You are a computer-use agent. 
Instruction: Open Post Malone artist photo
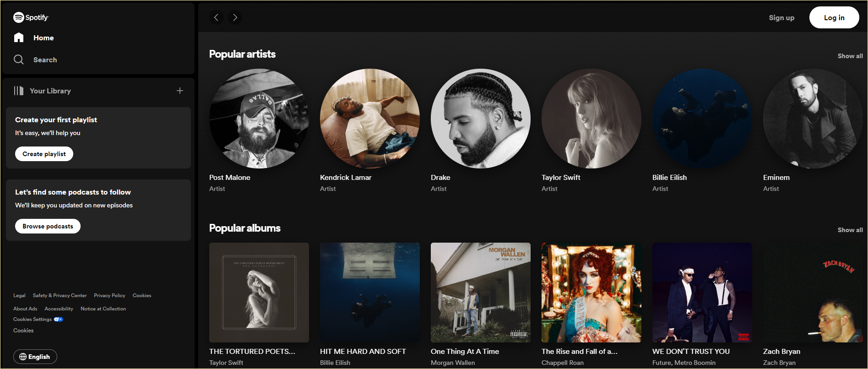[x=259, y=119]
